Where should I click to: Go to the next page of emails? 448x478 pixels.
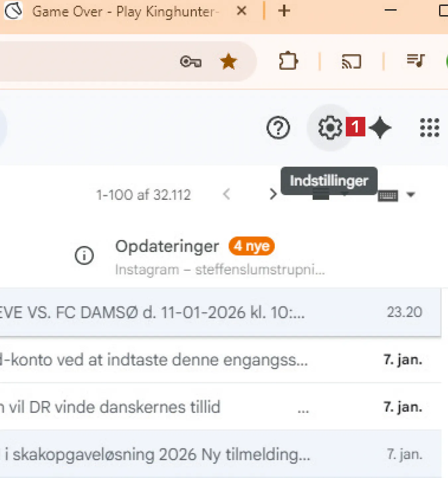coord(273,194)
